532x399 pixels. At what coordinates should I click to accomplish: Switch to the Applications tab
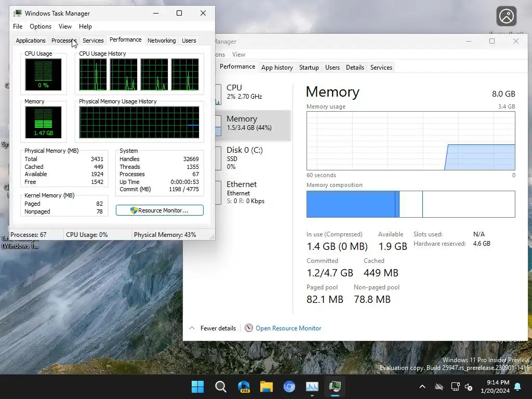pos(31,41)
